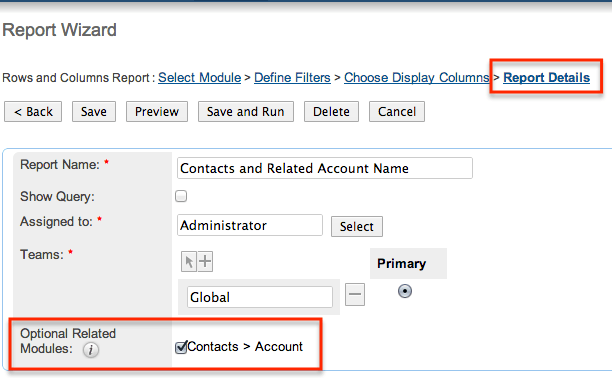Click the Teams label
Image resolution: width=612 pixels, height=378 pixels.
pos(42,255)
